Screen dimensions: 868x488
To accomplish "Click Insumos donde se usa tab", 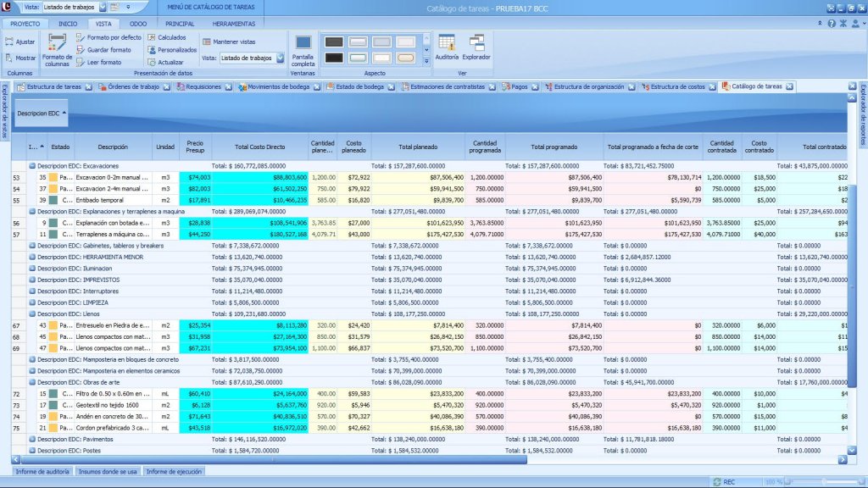I will (x=109, y=471).
